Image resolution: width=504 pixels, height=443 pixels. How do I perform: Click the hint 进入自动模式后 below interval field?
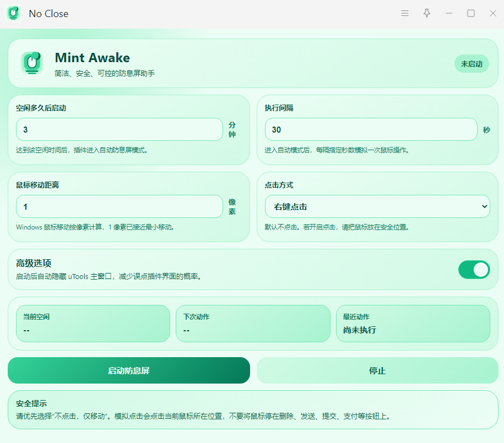(x=337, y=150)
